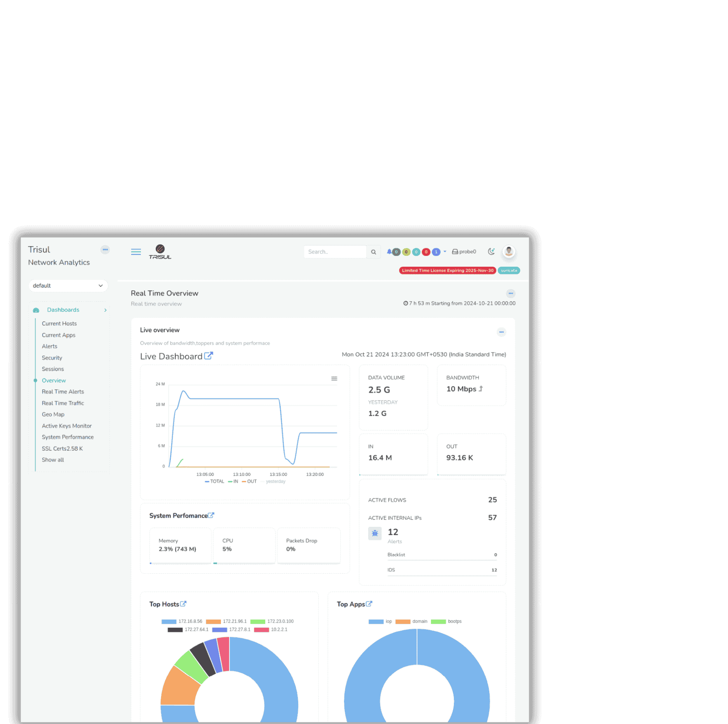
Task: Open Top Apps external link icon
Action: pos(369,604)
